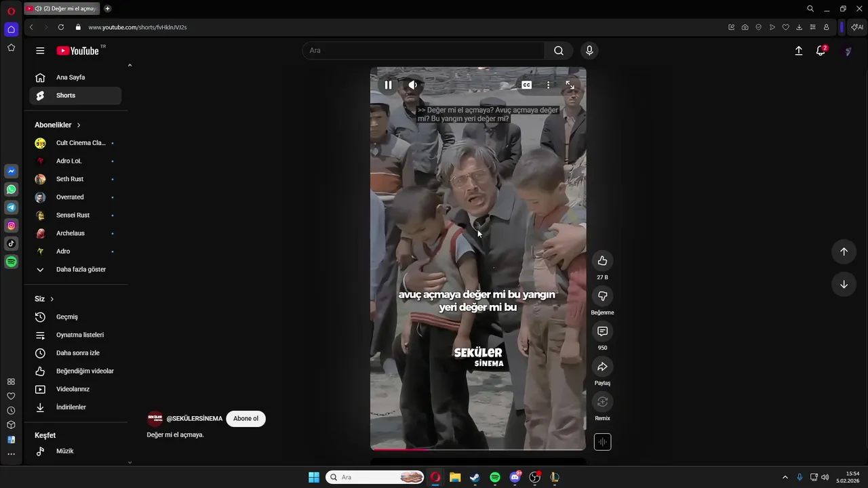Open the sound source icon below Remix
Viewport: 868px width, 488px height.
tap(602, 442)
